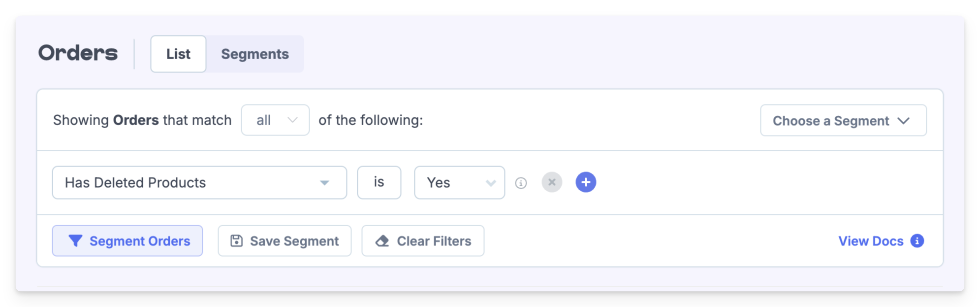Expand the Choose a Segment dropdown
This screenshot has height=307, width=980.
[x=843, y=120]
